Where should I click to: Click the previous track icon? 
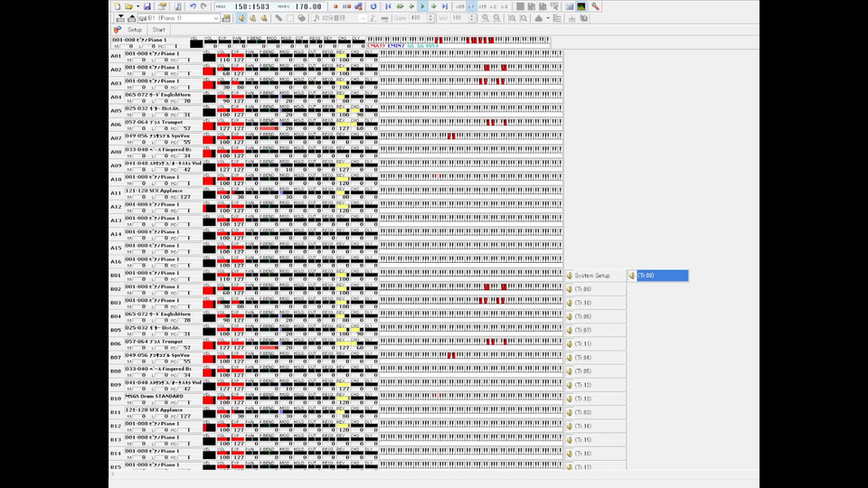(x=120, y=18)
